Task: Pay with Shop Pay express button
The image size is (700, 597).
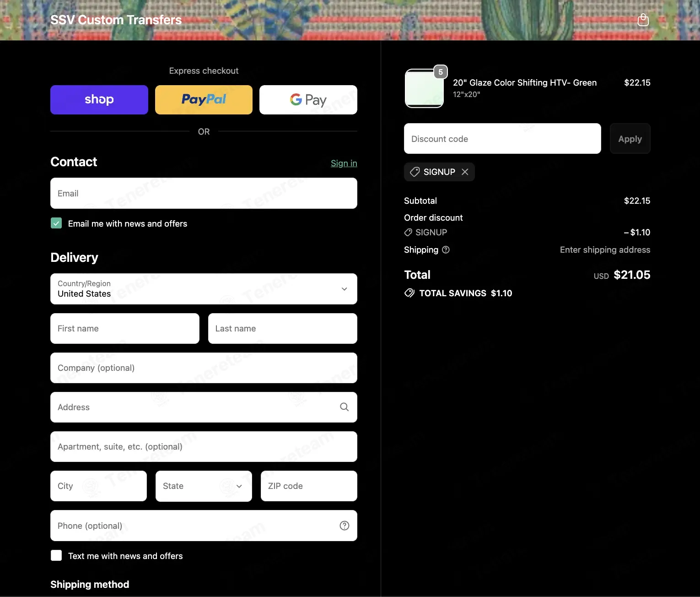Action: tap(99, 100)
